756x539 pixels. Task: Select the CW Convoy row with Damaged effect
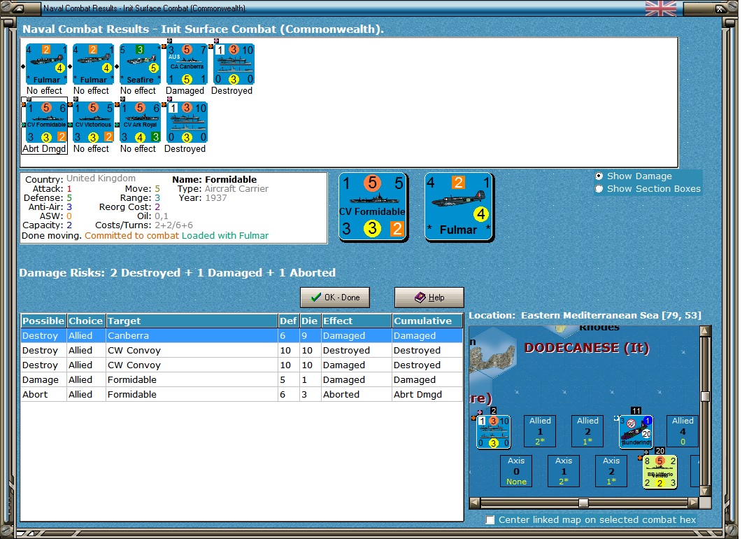[241, 365]
